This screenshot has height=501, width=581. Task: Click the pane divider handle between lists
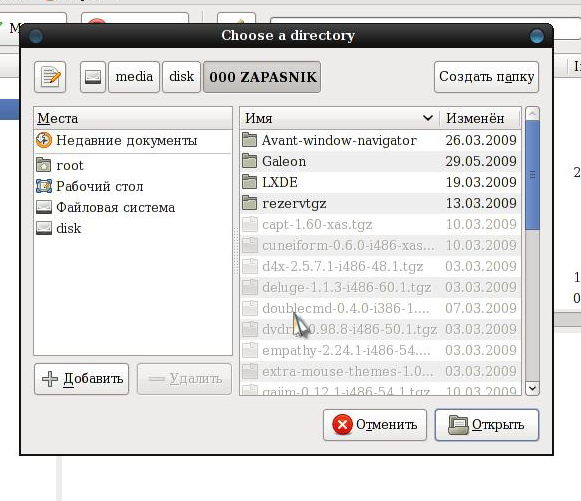click(236, 251)
